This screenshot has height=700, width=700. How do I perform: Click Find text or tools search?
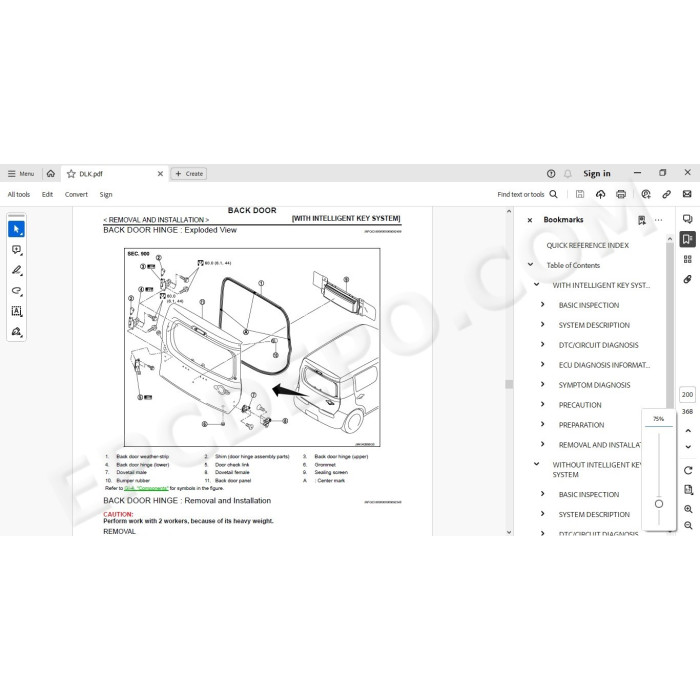point(527,194)
